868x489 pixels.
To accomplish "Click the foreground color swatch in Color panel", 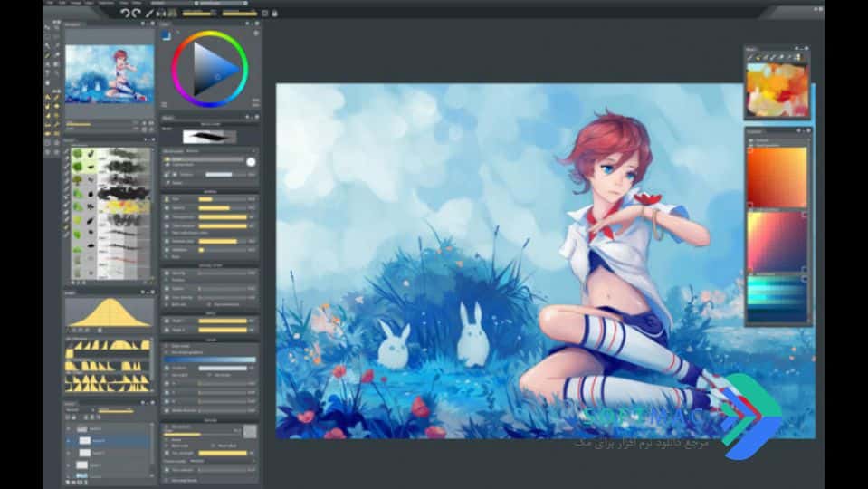I will pos(166,35).
